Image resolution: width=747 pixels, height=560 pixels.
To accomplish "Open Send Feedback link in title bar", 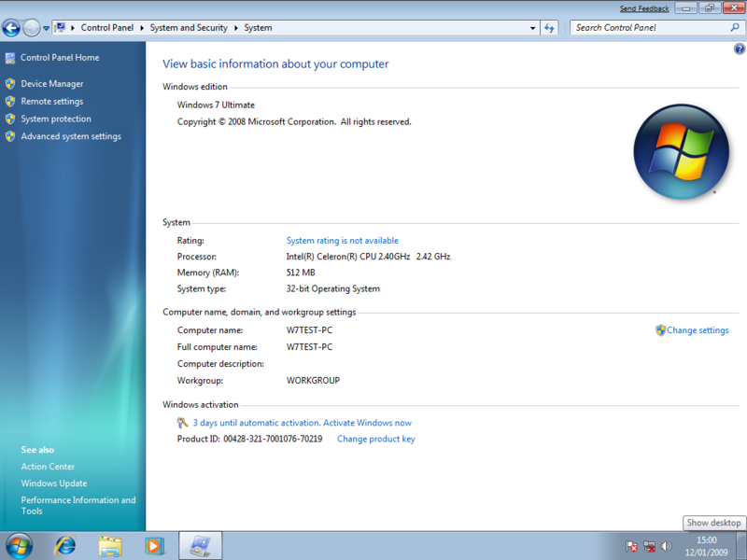I will 644,8.
